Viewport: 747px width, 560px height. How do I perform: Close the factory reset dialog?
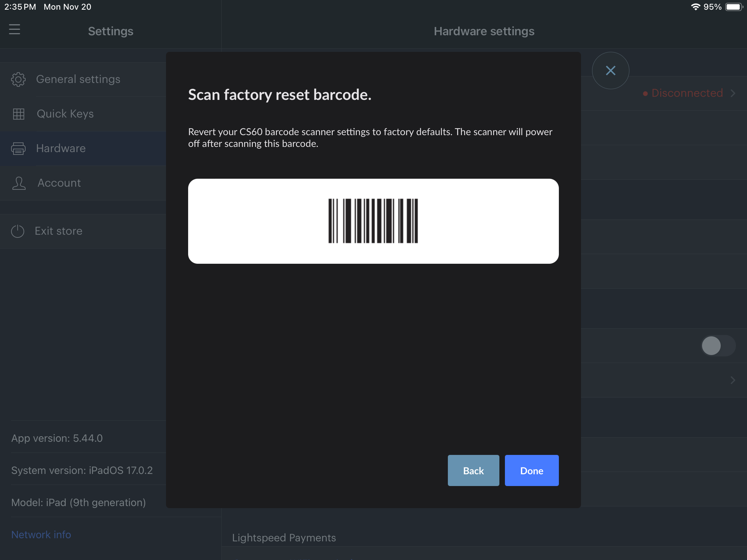coord(610,71)
